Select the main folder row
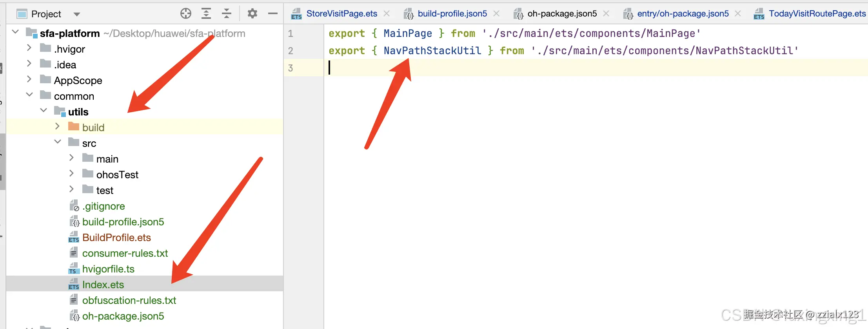Image resolution: width=868 pixels, height=329 pixels. coord(144,159)
